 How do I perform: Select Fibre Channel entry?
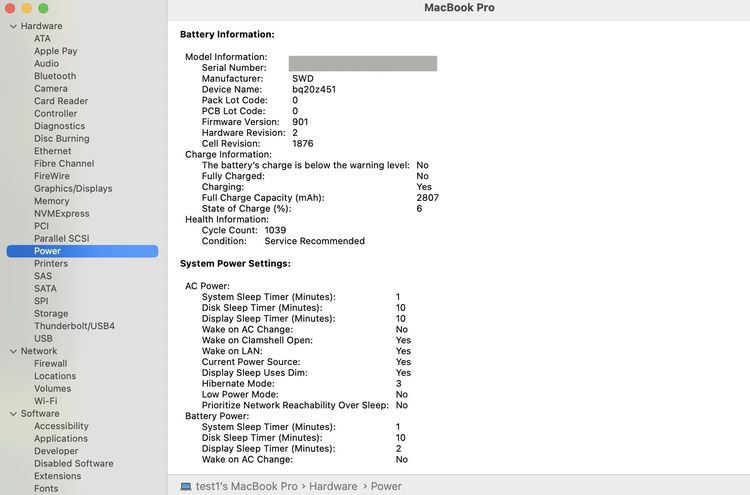point(64,163)
